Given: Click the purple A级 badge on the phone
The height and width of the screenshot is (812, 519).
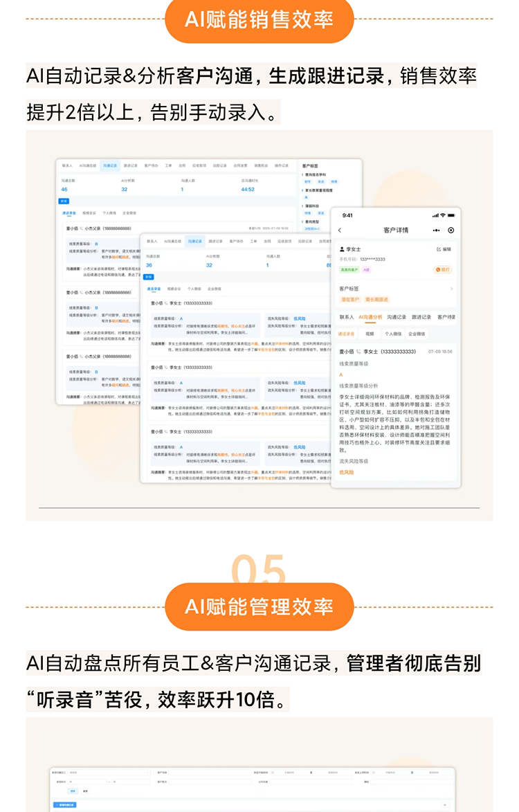Looking at the screenshot, I should 366,270.
